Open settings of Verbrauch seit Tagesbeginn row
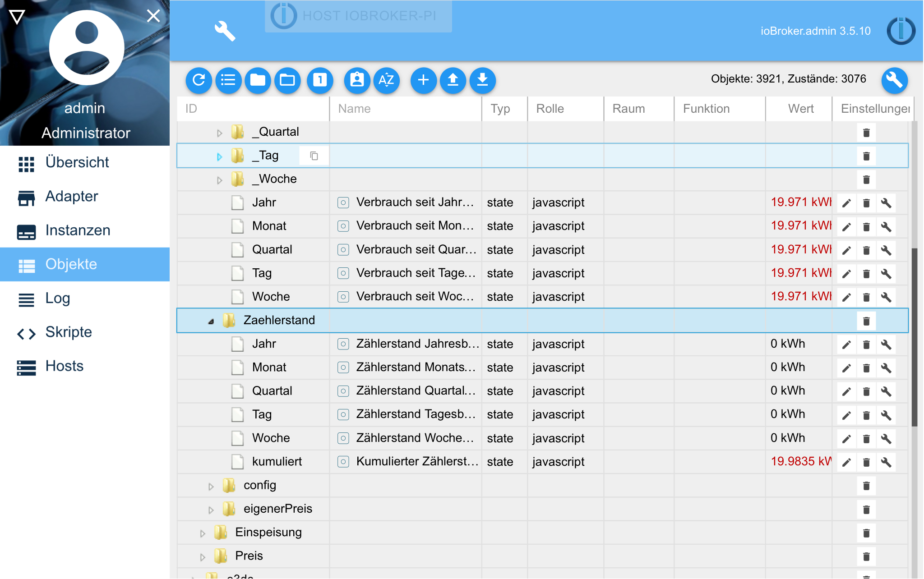The height and width of the screenshot is (579, 924). click(886, 273)
